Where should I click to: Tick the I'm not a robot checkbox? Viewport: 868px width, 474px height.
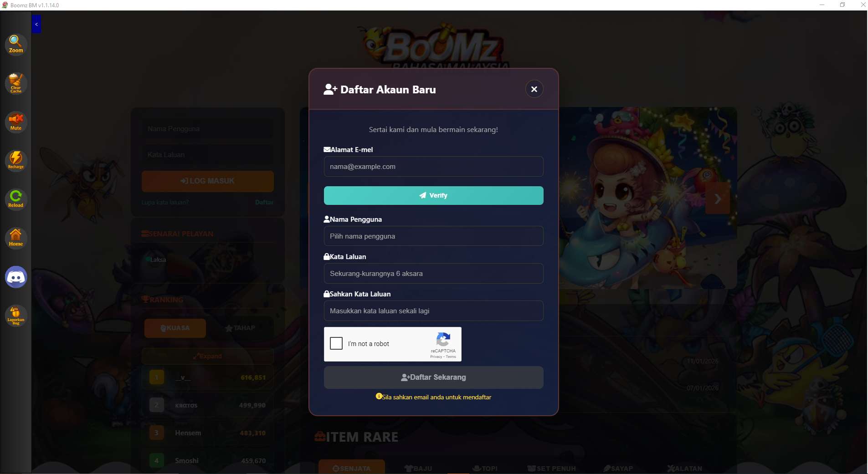(336, 343)
